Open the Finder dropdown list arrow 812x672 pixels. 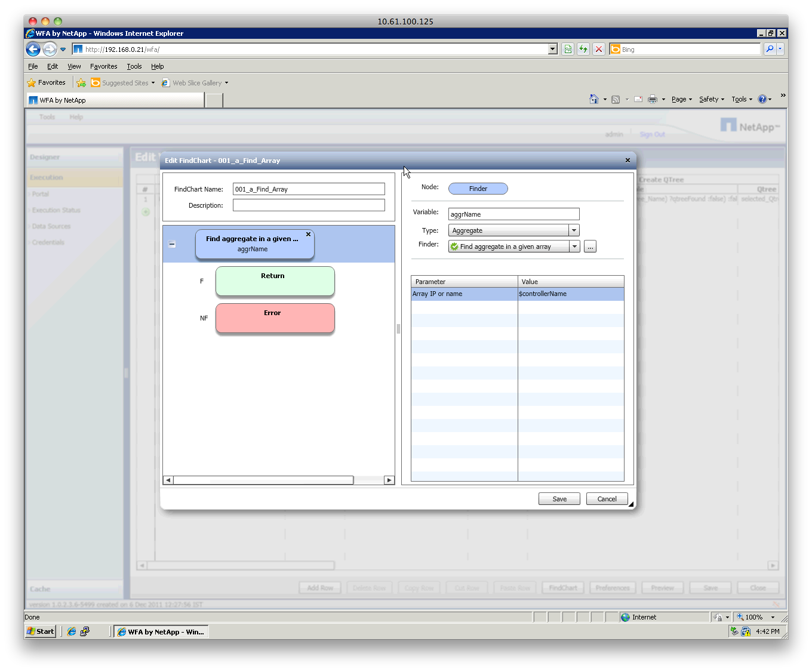574,246
